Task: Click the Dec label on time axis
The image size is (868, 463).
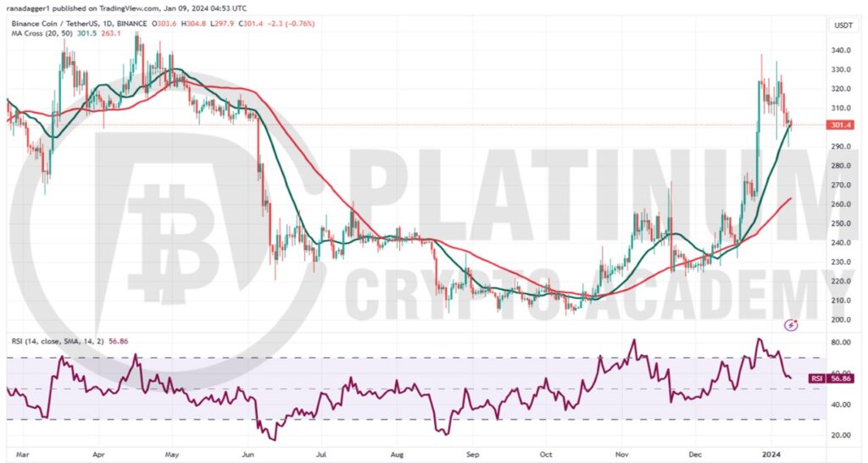Action: coord(695,455)
